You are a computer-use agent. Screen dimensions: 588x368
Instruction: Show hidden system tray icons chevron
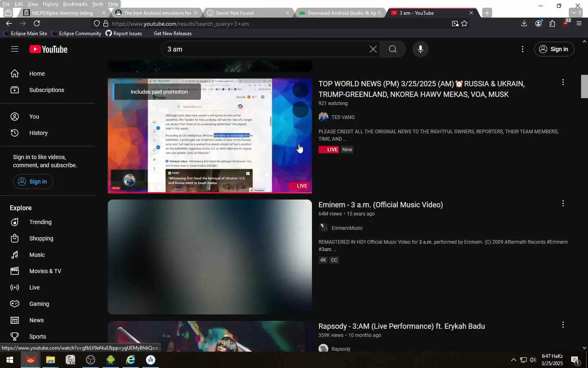click(x=513, y=360)
